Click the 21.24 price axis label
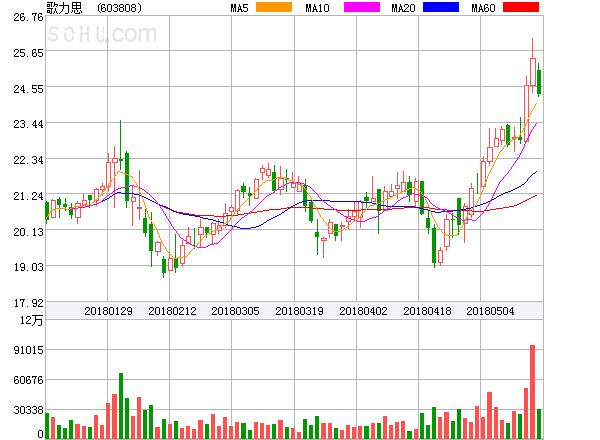The width and height of the screenshot is (600, 440). click(x=28, y=196)
